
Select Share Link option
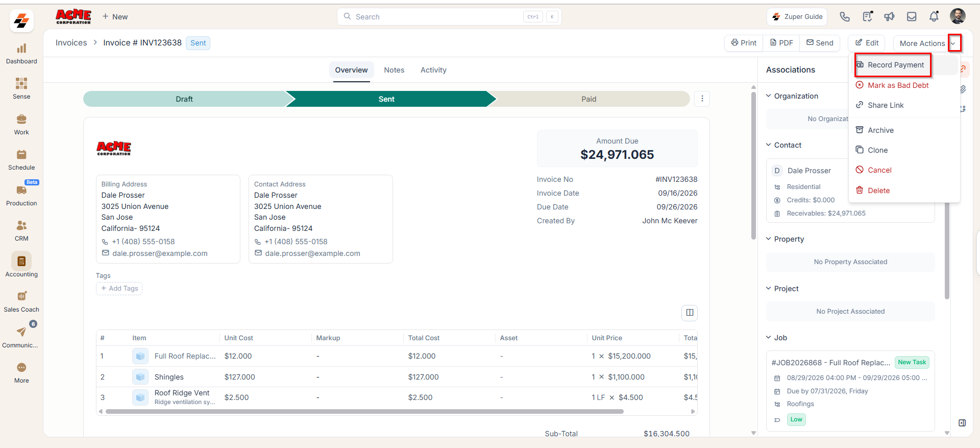point(886,105)
